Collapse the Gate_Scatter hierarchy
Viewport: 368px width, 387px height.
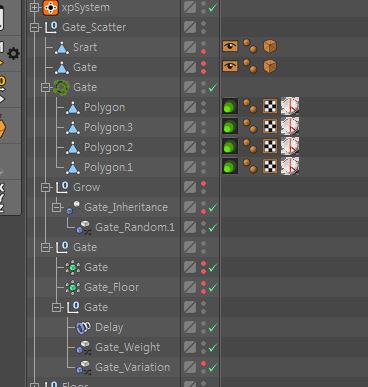[x=34, y=27]
